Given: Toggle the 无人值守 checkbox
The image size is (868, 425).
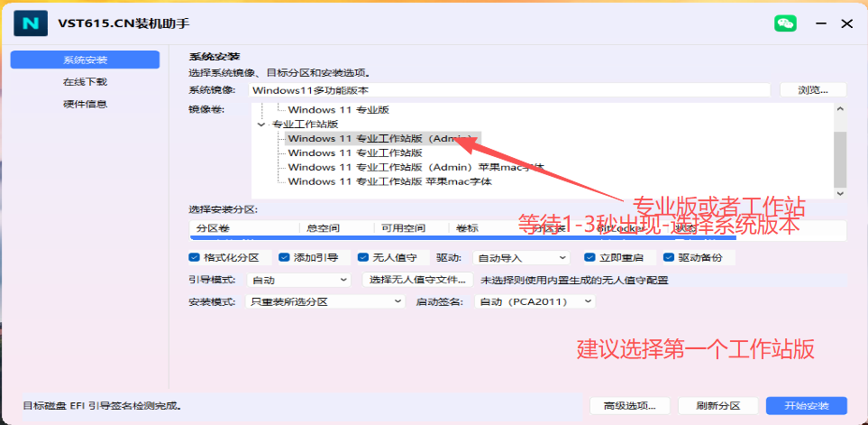Looking at the screenshot, I should (363, 257).
